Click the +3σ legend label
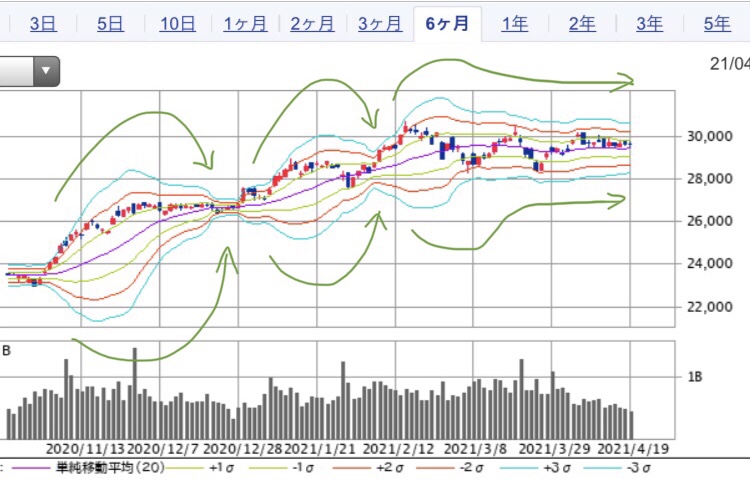 (x=557, y=468)
